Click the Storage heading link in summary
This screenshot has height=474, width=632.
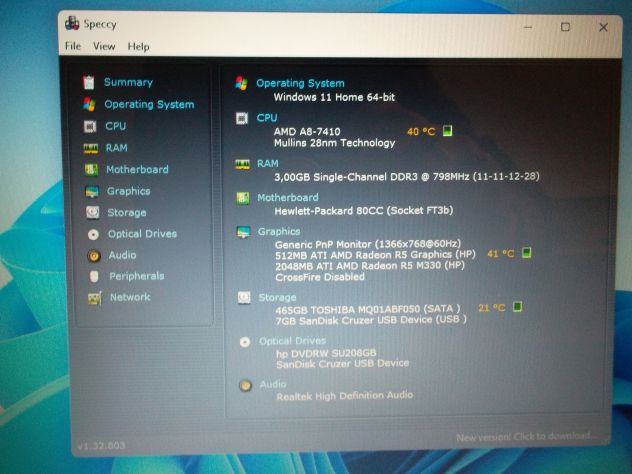277,297
